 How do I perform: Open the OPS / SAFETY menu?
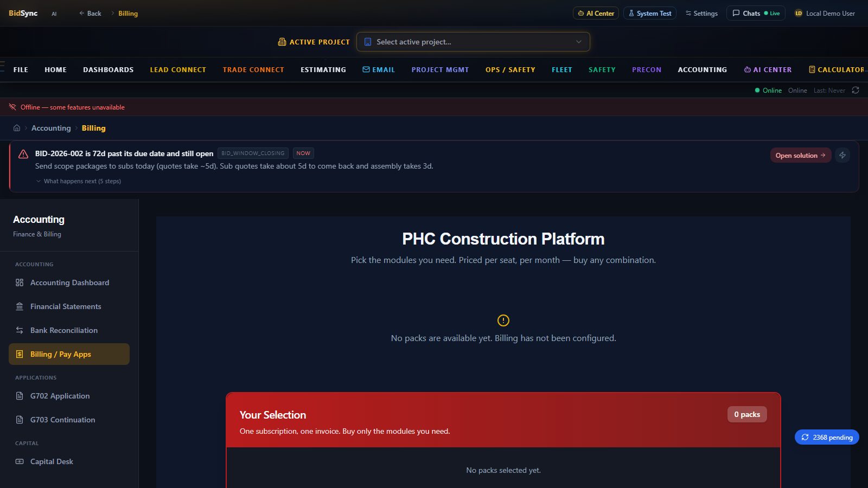pyautogui.click(x=510, y=69)
